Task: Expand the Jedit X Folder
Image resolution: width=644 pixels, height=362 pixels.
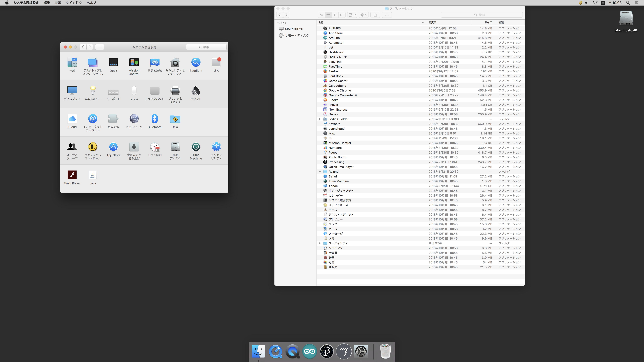Action: (x=319, y=119)
